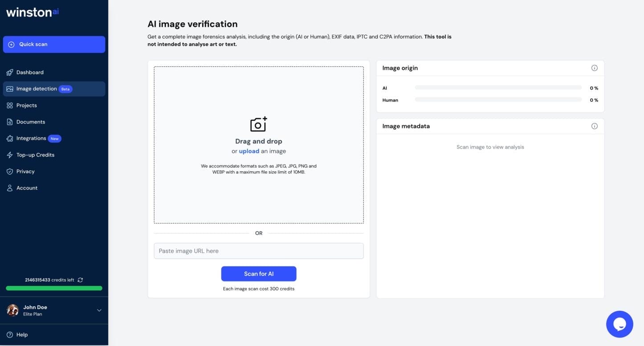Open the Dashboard from the sidebar
This screenshot has height=346, width=644.
click(x=30, y=72)
